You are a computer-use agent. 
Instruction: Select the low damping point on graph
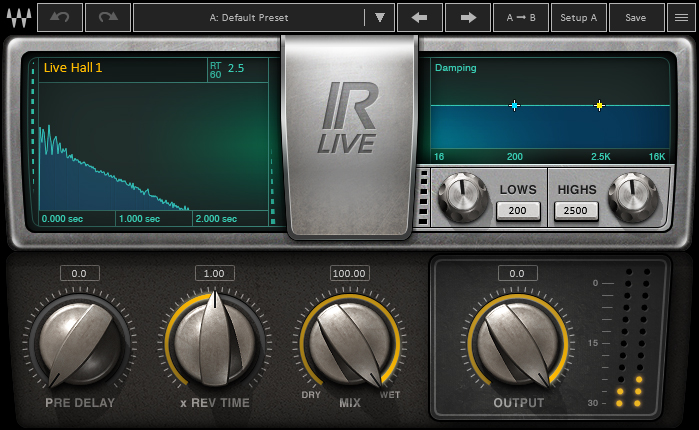point(514,105)
